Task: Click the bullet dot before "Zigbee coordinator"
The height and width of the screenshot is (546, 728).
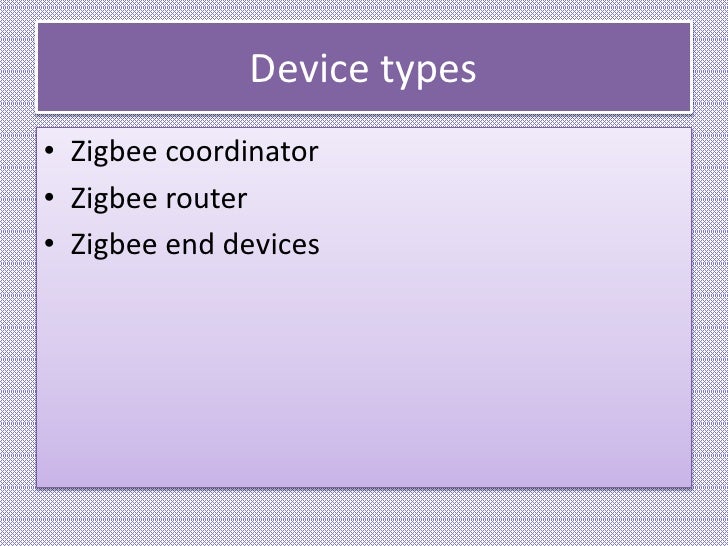Action: point(50,151)
